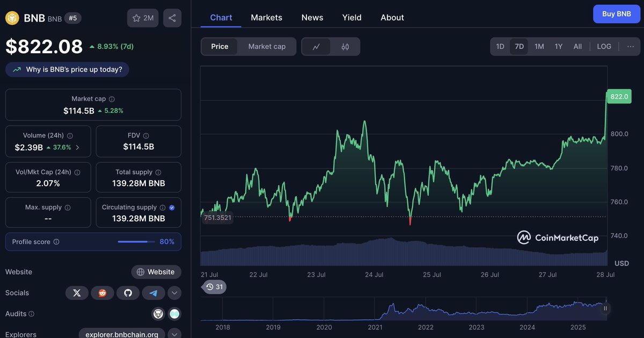
Task: Set chart range to 7D
Action: click(x=519, y=47)
